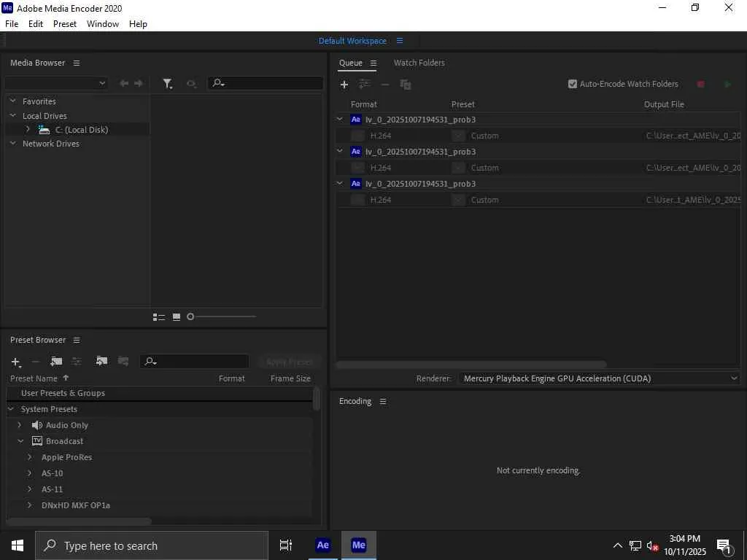This screenshot has height=560, width=747.
Task: Switch to the Watch Folders tab
Action: point(419,63)
